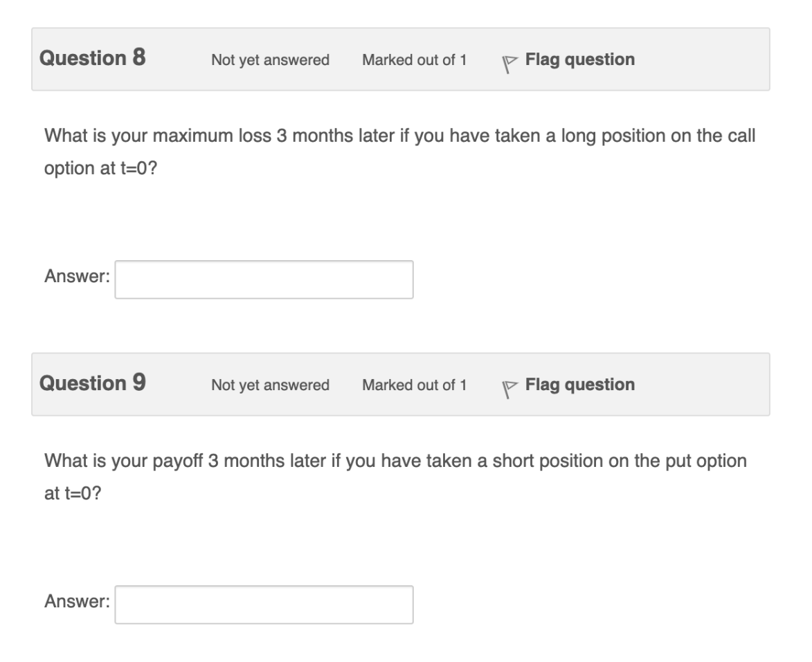Image resolution: width=812 pixels, height=662 pixels.
Task: Click 'Not yet answered' status under Question 9
Action: pos(270,385)
